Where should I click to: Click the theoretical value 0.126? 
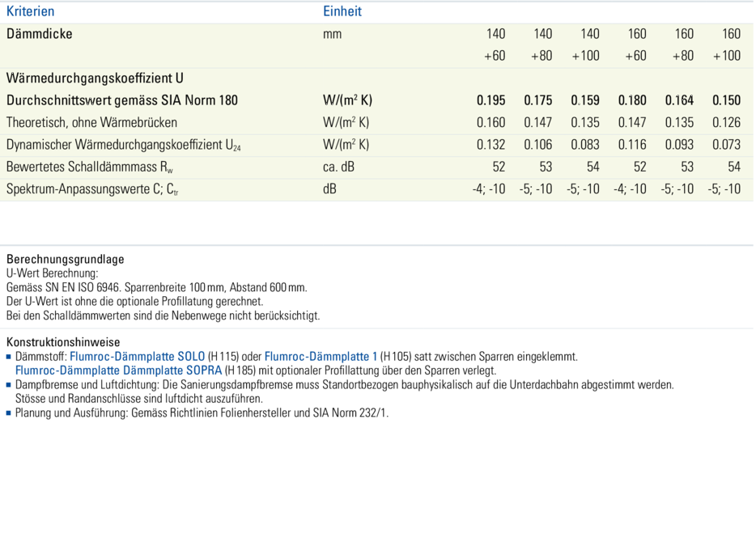point(726,123)
